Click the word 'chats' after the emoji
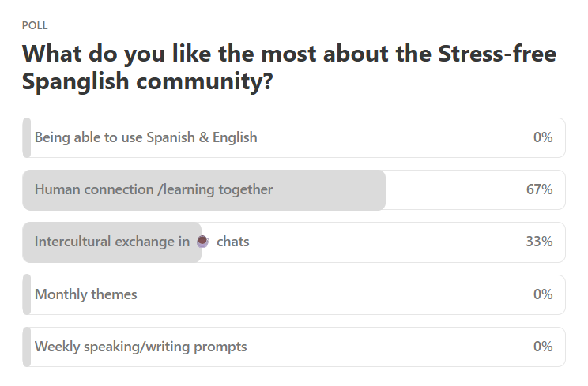This screenshot has height=386, width=588. coord(233,242)
